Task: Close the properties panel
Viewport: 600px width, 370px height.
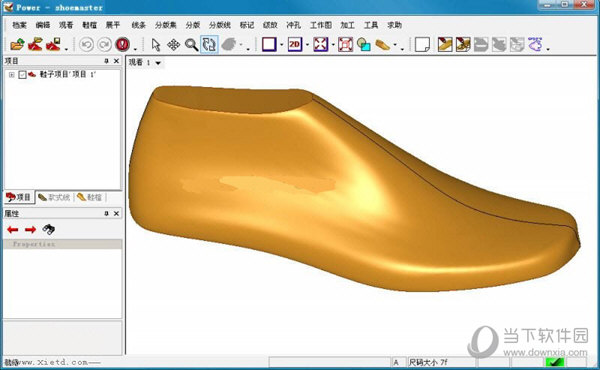Action: 116,214
